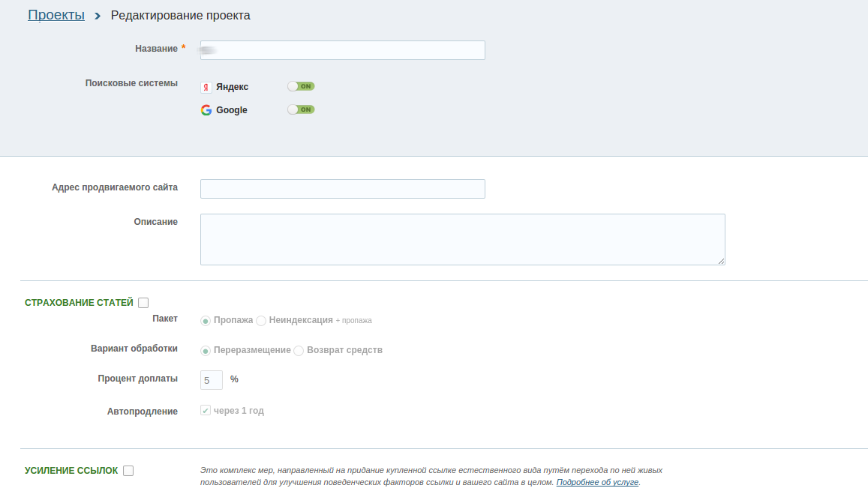Focus the Название text field

(343, 50)
